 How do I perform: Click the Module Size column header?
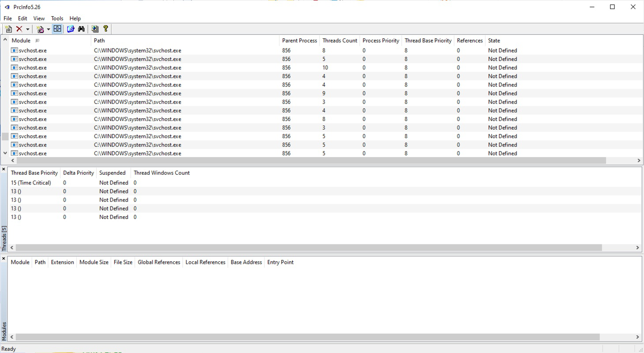point(94,262)
